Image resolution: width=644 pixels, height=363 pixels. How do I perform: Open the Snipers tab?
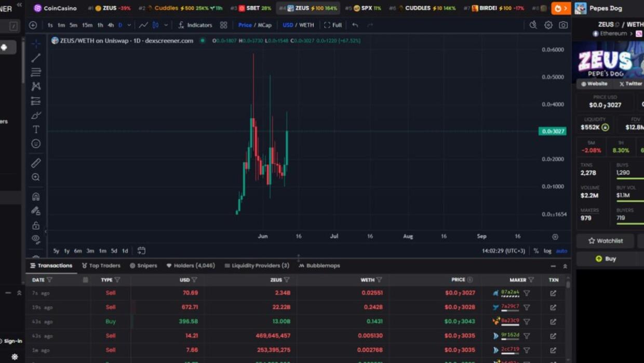[x=143, y=266]
